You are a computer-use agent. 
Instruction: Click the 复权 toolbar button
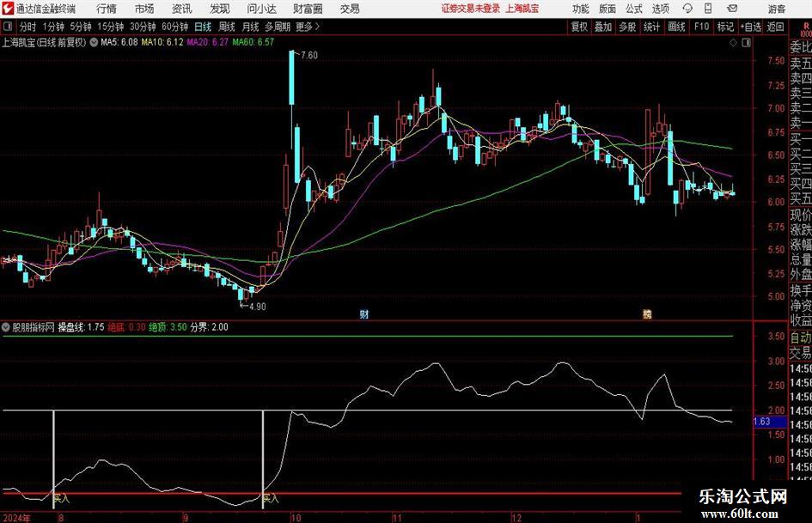[579, 27]
